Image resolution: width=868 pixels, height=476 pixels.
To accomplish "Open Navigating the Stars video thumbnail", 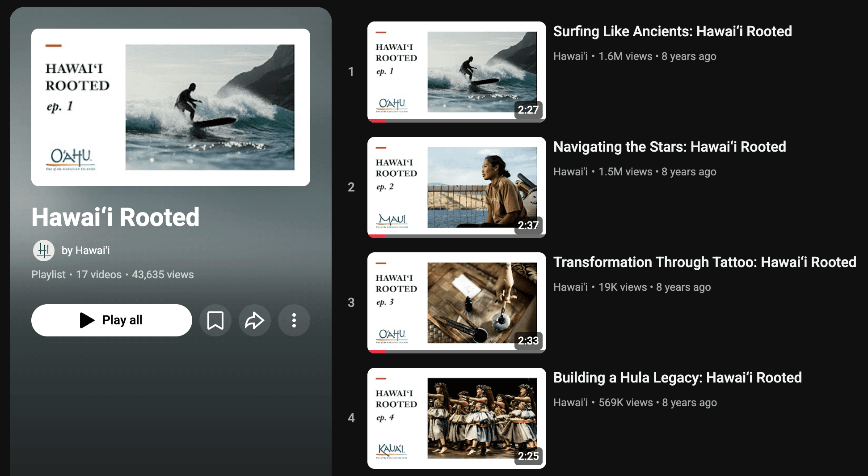I will click(x=457, y=187).
